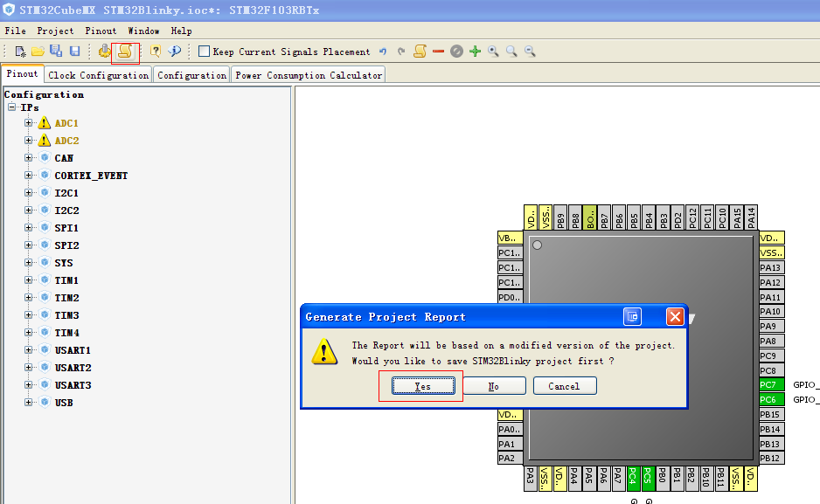This screenshot has width=820, height=504.
Task: Select the SPI1 tree label
Action: [x=66, y=228]
